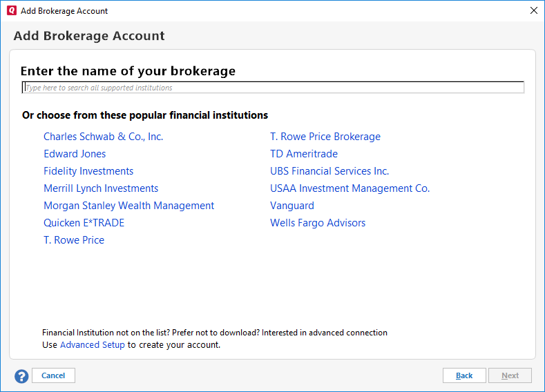Screen dimensions: 545x392
Task: Pick Merrill Lynch Investments
Action: [x=101, y=188]
